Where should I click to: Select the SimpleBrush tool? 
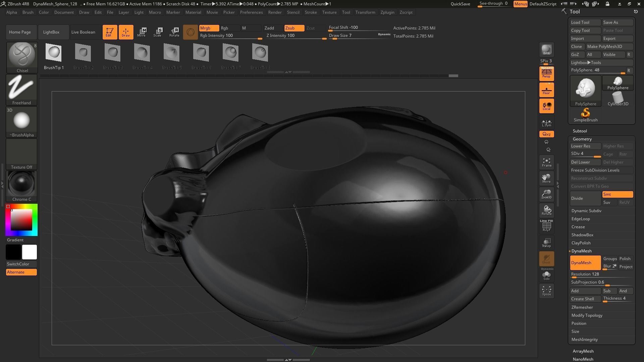(586, 115)
